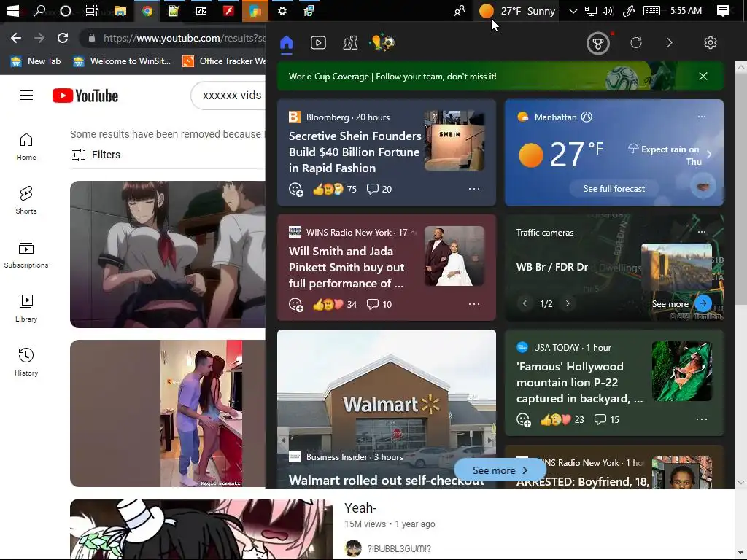Click the blue See more pill button
The width and height of the screenshot is (747, 560).
point(500,470)
